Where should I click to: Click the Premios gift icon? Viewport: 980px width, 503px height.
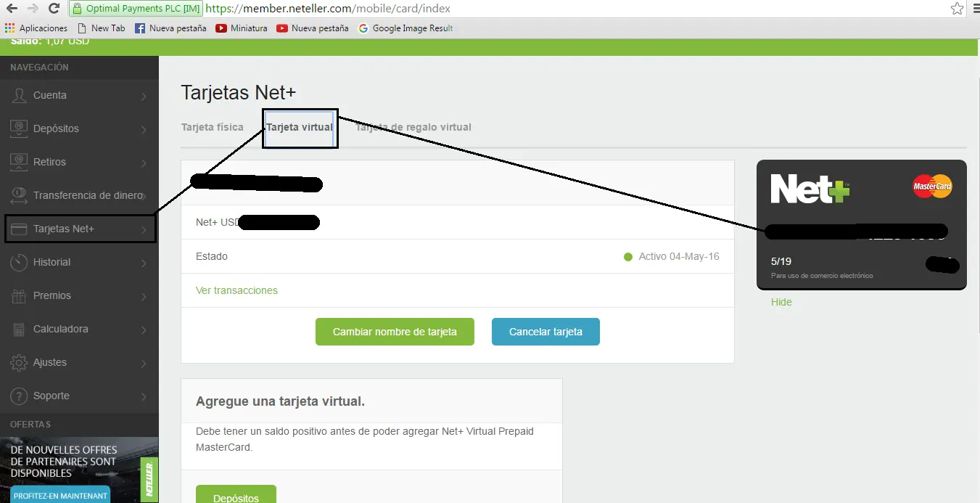(x=19, y=295)
